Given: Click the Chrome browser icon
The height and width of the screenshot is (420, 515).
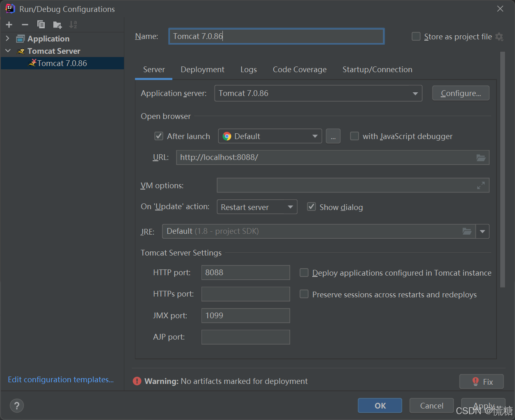Looking at the screenshot, I should pos(227,136).
